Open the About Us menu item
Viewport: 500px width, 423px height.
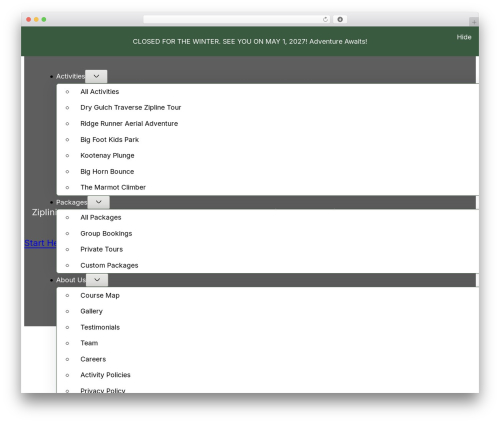tap(71, 280)
